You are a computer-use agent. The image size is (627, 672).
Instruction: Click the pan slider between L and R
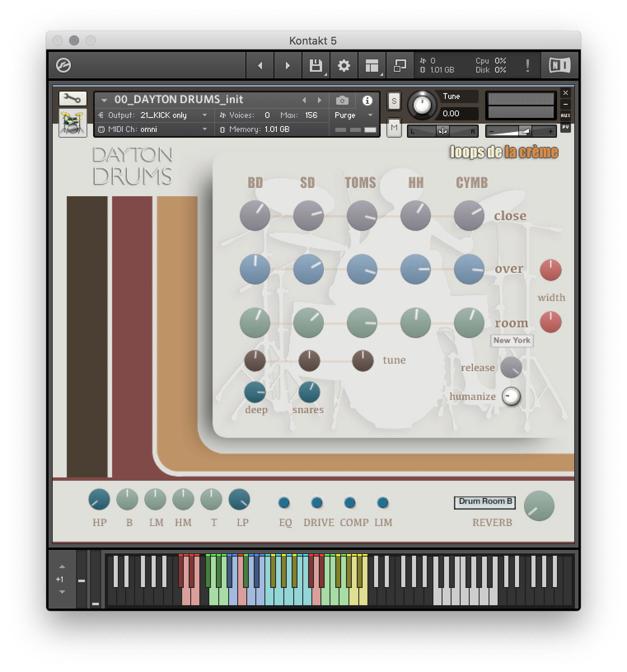point(442,131)
